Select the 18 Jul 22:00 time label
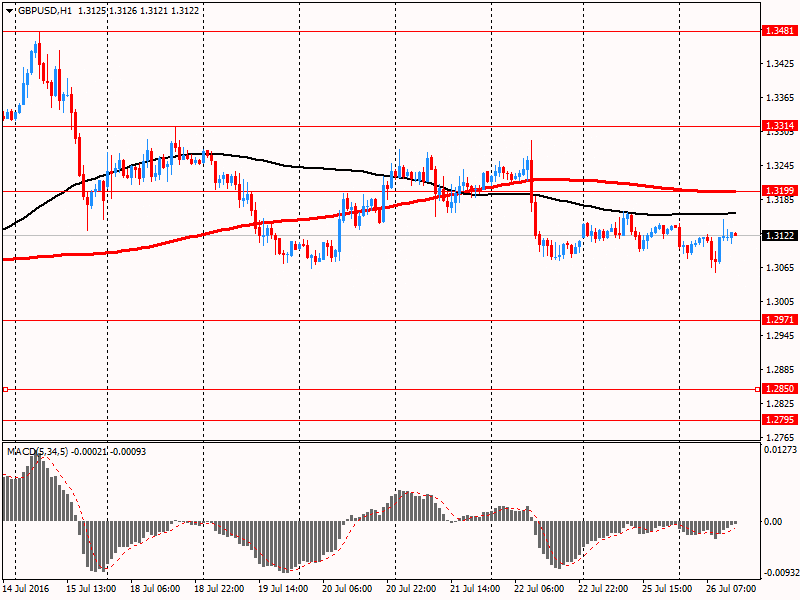Viewport: 800px width, 600px height. (219, 589)
